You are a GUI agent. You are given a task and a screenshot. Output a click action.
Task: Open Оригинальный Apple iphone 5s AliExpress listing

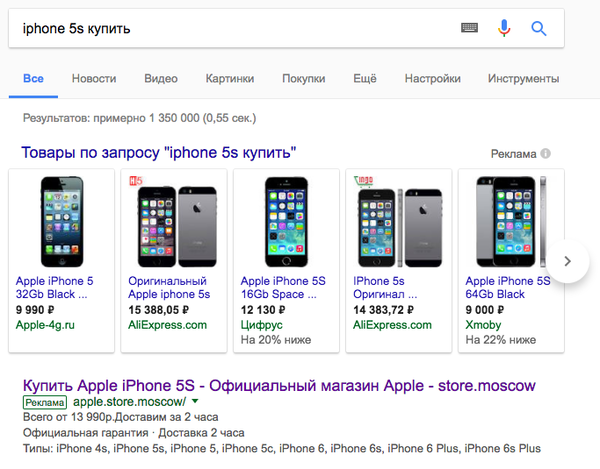coord(169,288)
